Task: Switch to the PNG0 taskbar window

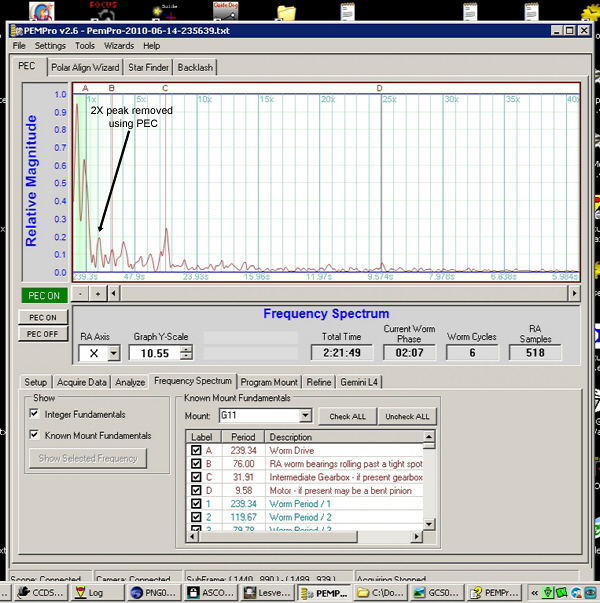Action: click(154, 592)
